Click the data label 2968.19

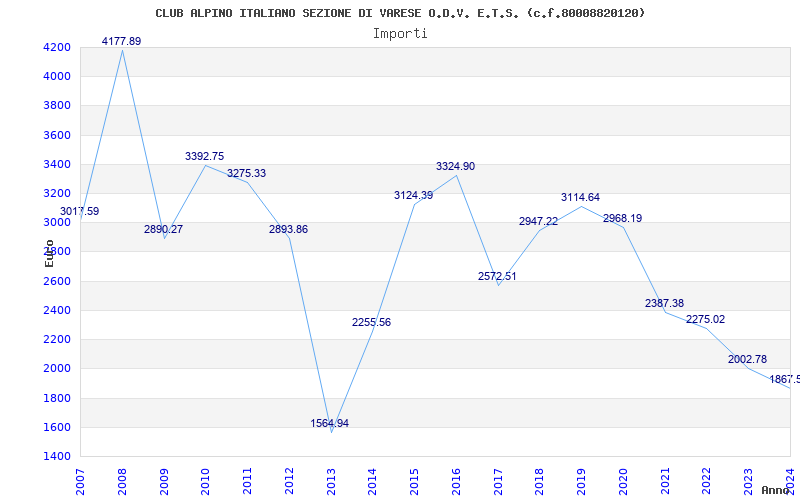click(622, 218)
